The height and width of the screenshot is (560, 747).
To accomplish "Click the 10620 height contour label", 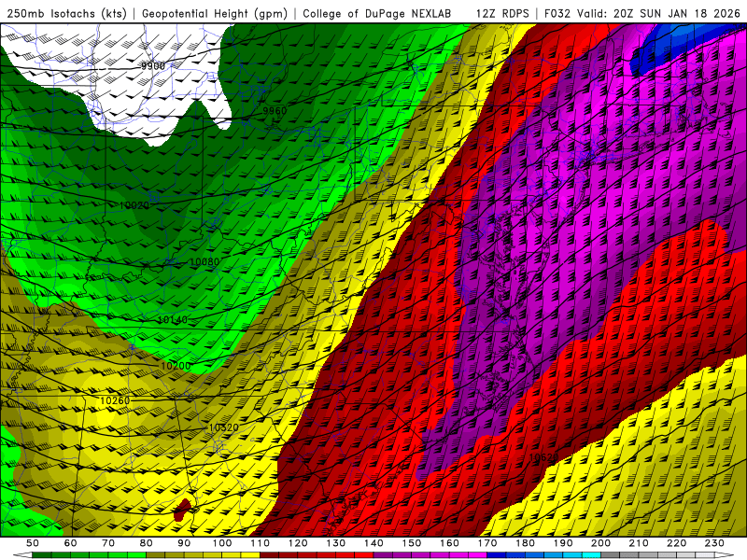I will click(x=543, y=457).
